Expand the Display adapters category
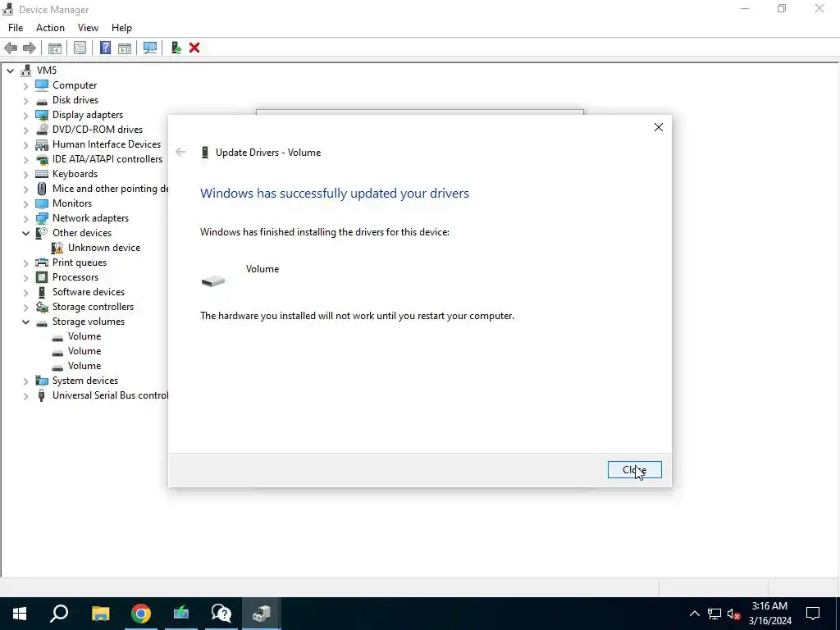This screenshot has width=840, height=630. 25,115
